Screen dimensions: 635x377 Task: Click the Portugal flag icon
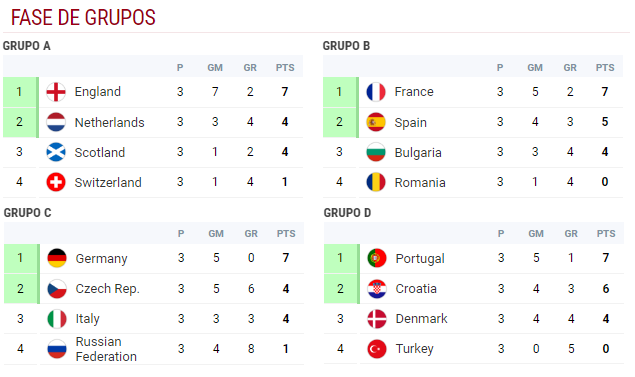click(x=377, y=258)
